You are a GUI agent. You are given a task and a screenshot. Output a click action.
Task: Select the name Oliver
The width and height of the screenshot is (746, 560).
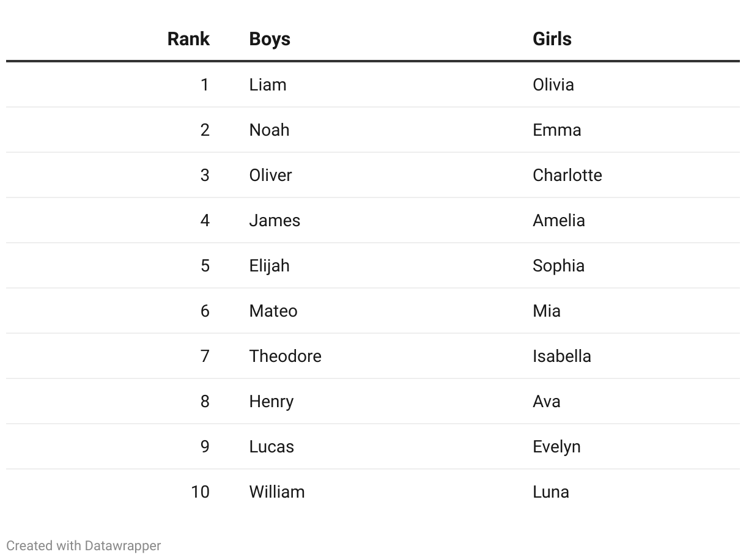click(270, 175)
